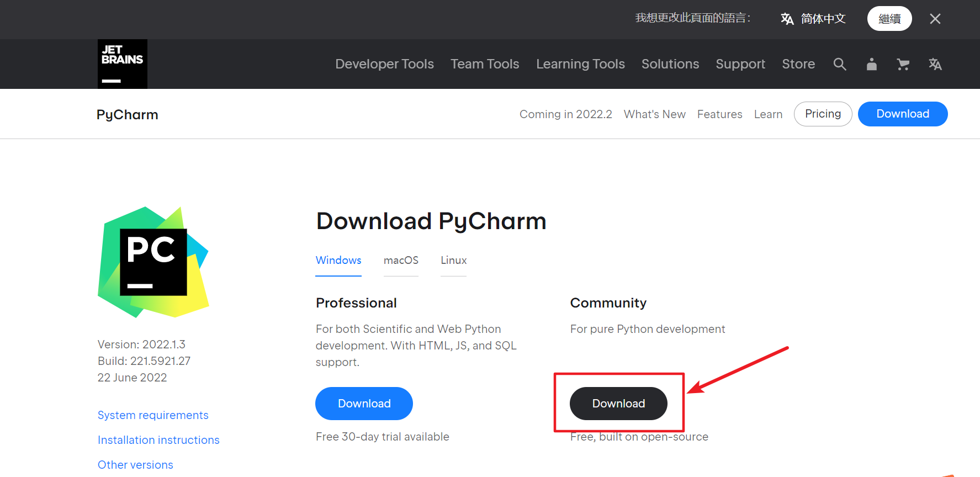Open the System requirements link
This screenshot has width=980, height=477.
[x=153, y=415]
